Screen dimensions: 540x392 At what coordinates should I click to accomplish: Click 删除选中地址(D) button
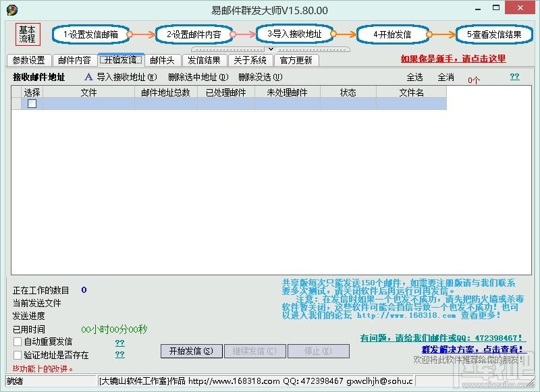[x=198, y=77]
